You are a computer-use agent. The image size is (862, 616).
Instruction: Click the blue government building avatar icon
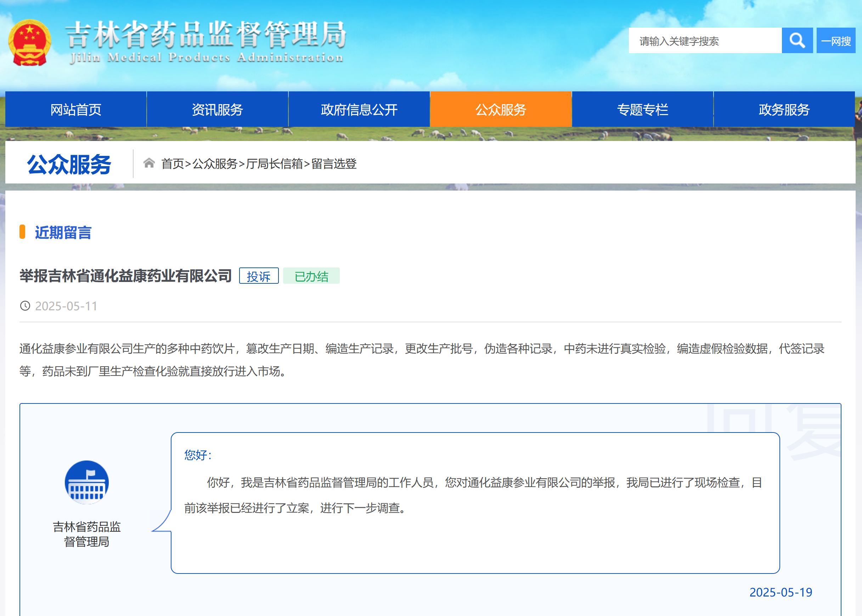(x=87, y=482)
